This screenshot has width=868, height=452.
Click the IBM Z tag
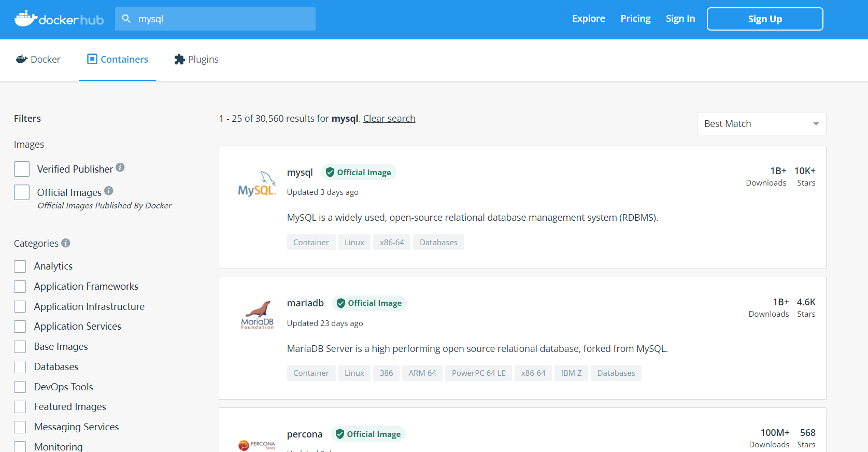(571, 373)
